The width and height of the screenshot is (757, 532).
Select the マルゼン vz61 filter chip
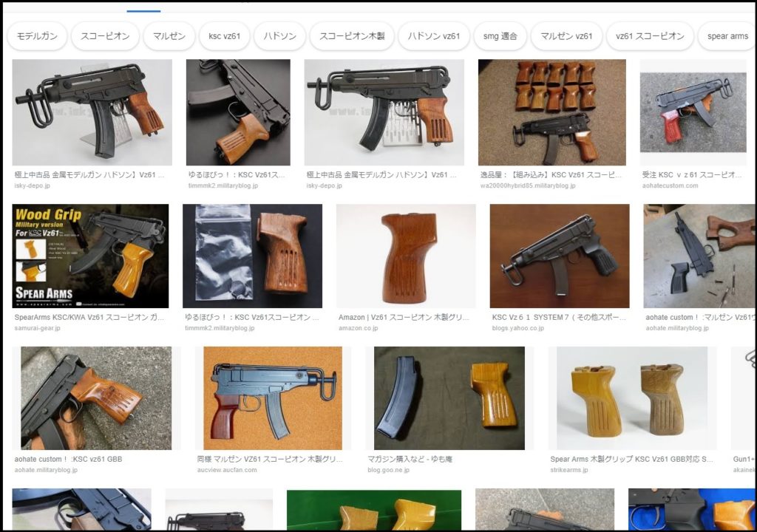coord(566,36)
